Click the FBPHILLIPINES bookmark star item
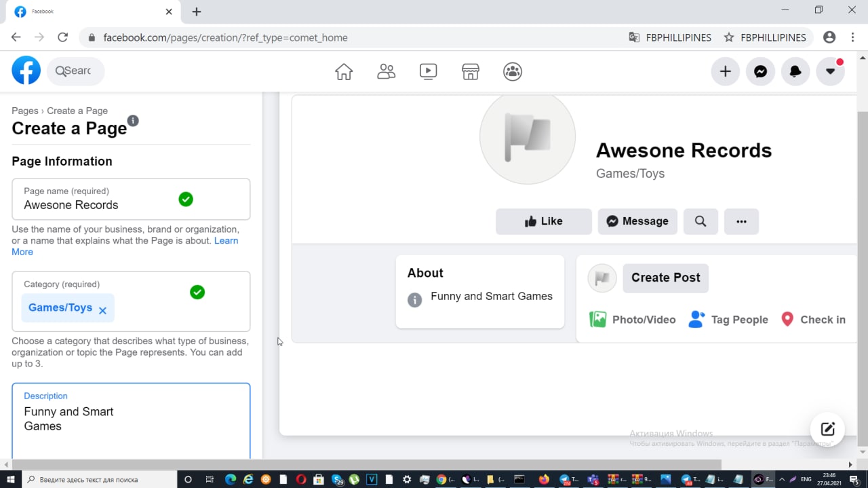868x488 pixels. tap(766, 37)
